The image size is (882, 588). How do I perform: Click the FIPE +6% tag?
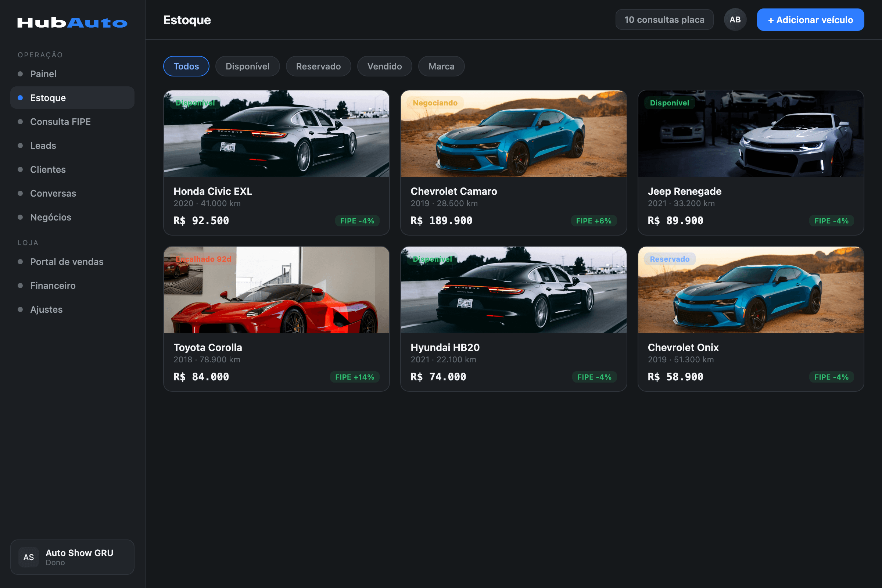[594, 221]
